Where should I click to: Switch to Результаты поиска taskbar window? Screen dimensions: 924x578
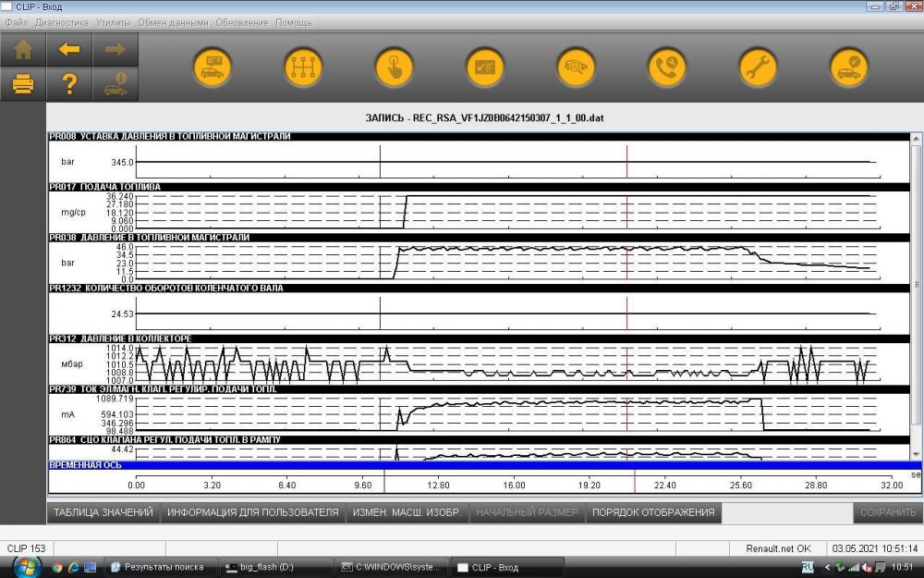160,568
